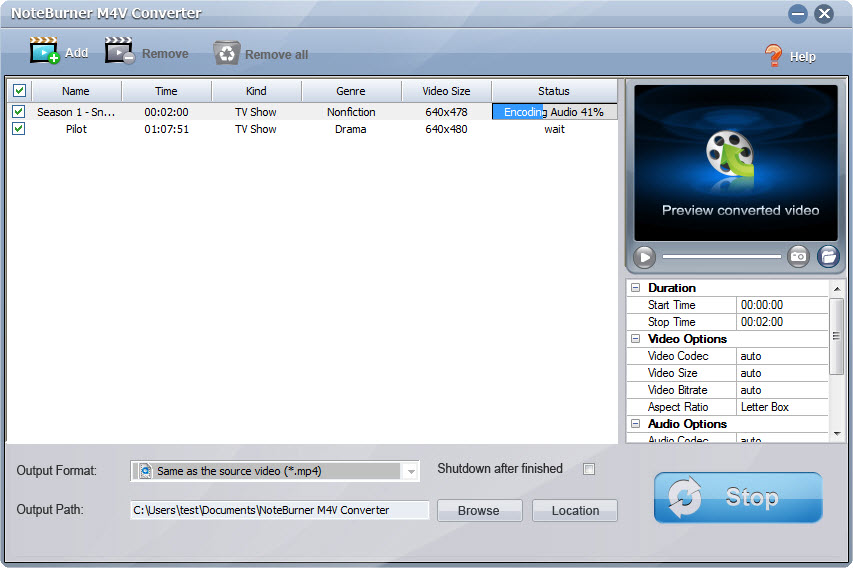853x568 pixels.
Task: Click the 640x480 video size cell
Action: point(446,129)
